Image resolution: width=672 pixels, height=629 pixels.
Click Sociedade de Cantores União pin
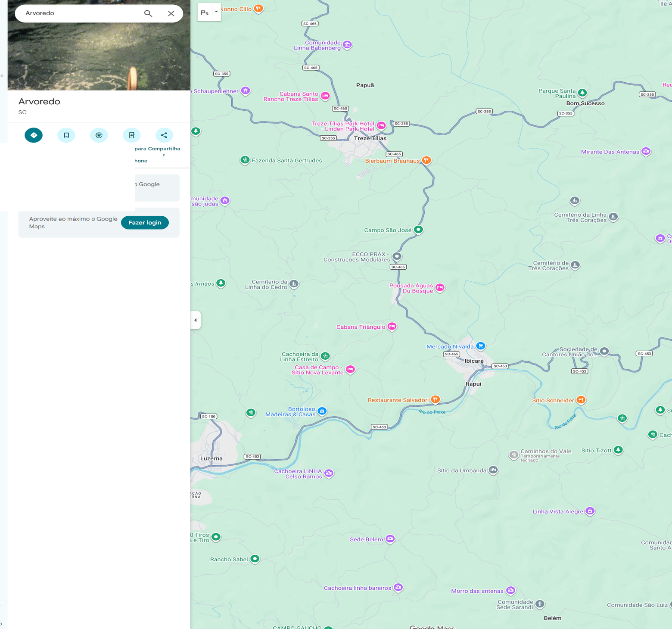click(604, 351)
